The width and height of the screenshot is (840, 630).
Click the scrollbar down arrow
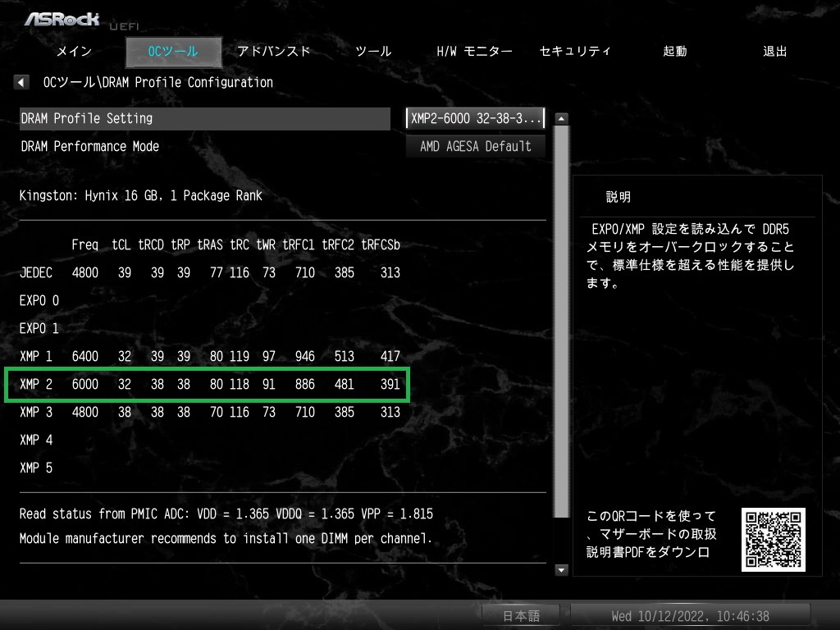tap(561, 570)
